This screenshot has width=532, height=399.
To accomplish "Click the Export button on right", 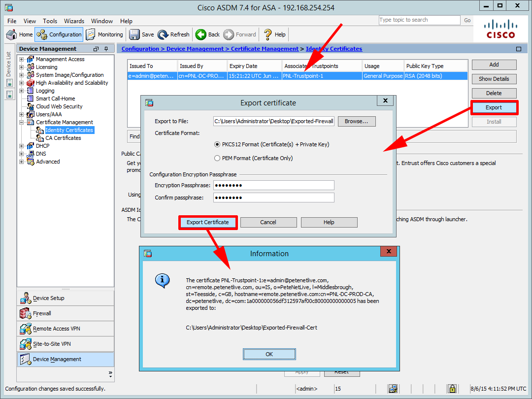I will tap(494, 107).
